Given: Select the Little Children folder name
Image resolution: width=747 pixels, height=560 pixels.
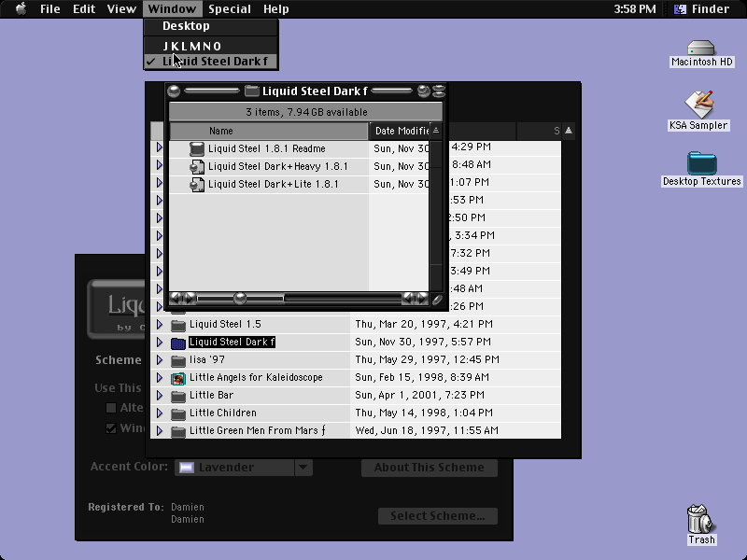Looking at the screenshot, I should [x=223, y=413].
